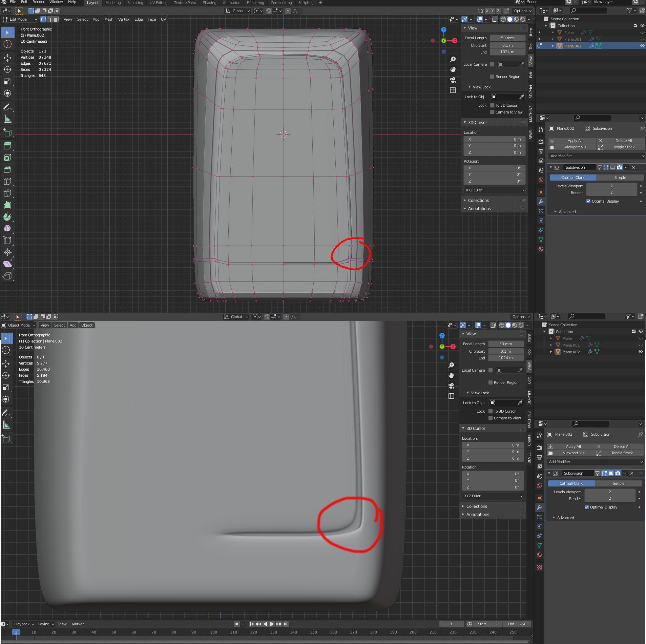Viewport: 646px width, 644px height.
Task: Click timeline End frame field 250
Action: click(517, 624)
